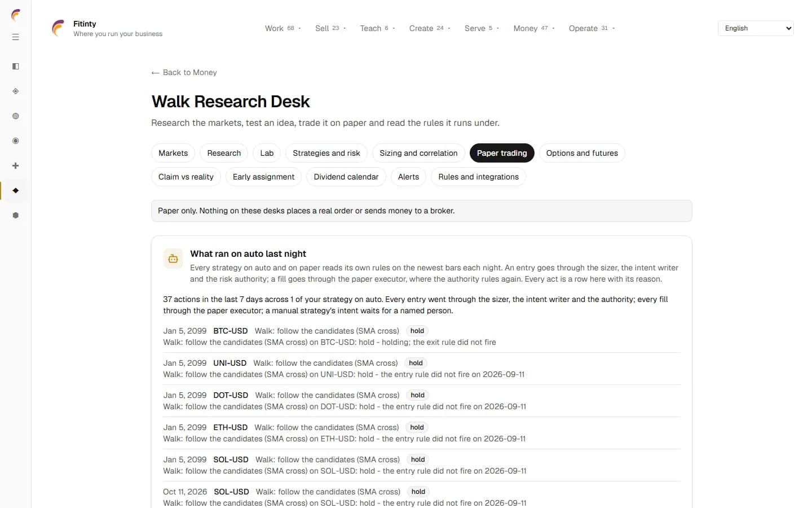Expand the Money navigation menu
812x508 pixels.
point(534,28)
